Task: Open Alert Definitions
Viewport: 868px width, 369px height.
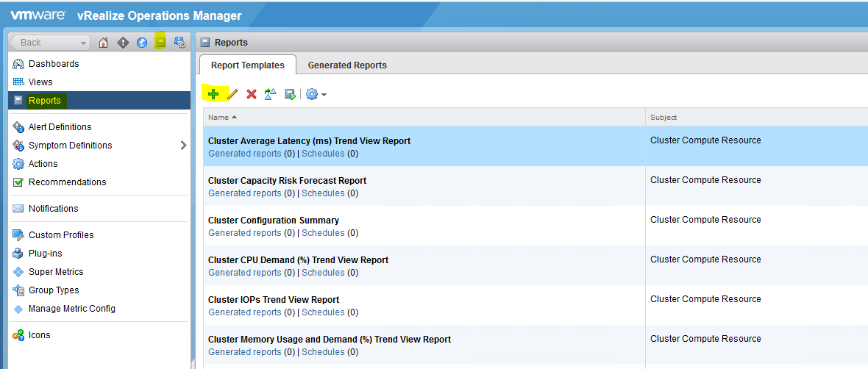Action: [60, 127]
